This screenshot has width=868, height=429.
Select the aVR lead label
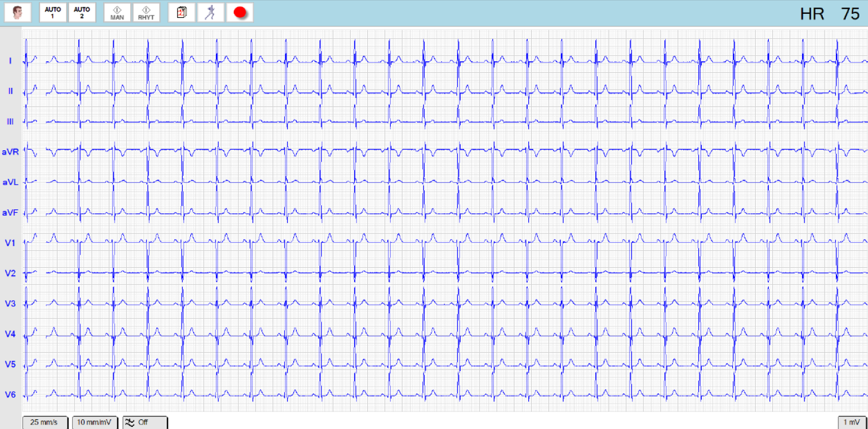pyautogui.click(x=10, y=152)
